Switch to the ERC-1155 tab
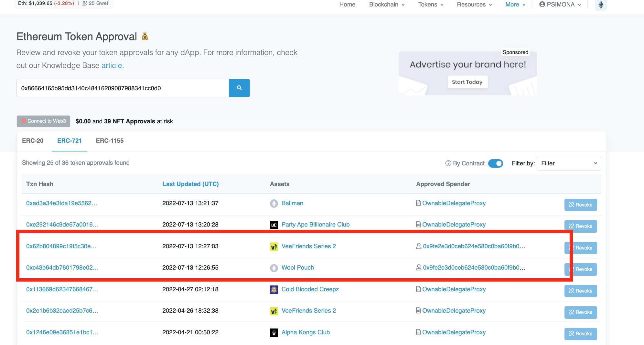644x345 pixels. [110, 141]
